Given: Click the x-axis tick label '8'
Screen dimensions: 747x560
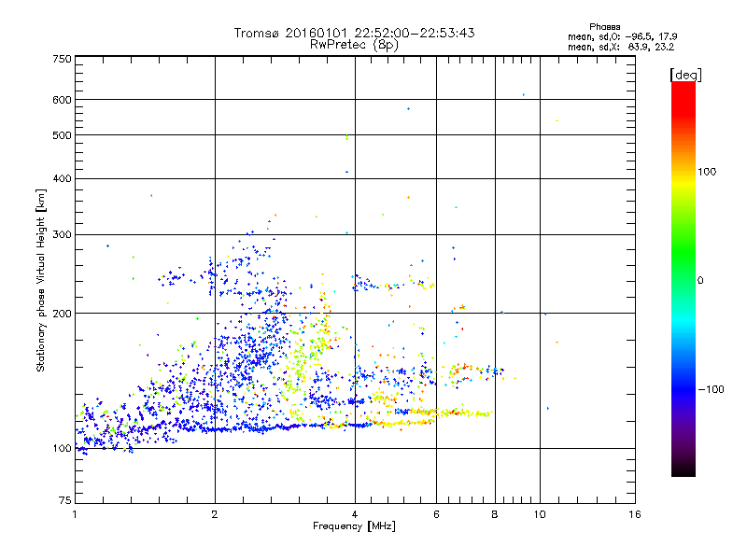Looking at the screenshot, I should point(495,514).
